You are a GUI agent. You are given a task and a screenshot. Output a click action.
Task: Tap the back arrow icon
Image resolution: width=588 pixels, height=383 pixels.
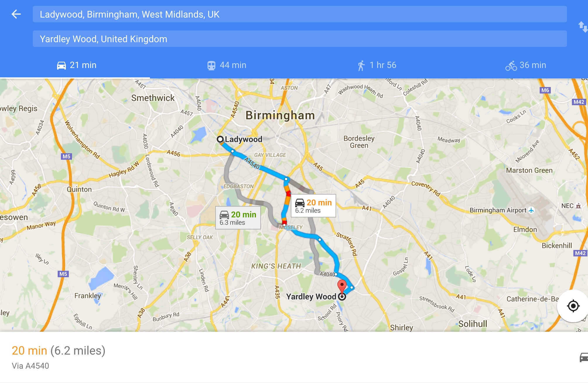16,14
